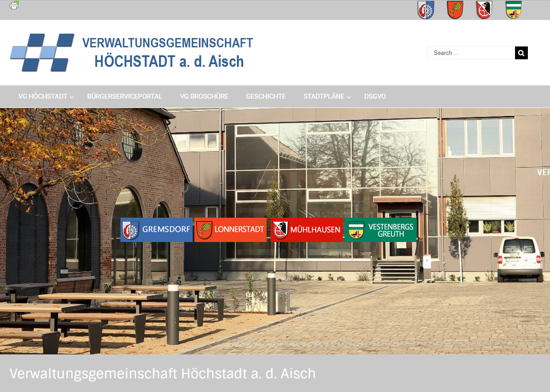Click the green VESTENBERGSGREUTH banner button
This screenshot has width=550, height=392.
pos(380,230)
